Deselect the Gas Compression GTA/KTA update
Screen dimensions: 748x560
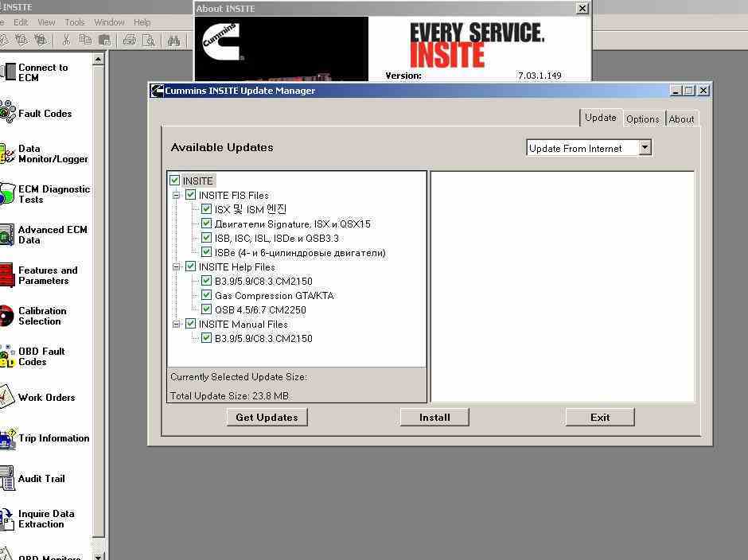pyautogui.click(x=207, y=295)
